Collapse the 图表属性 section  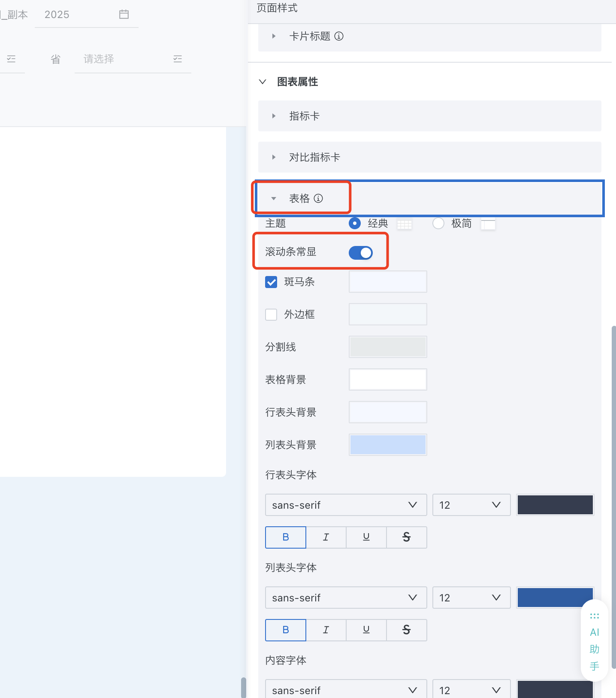(x=263, y=82)
